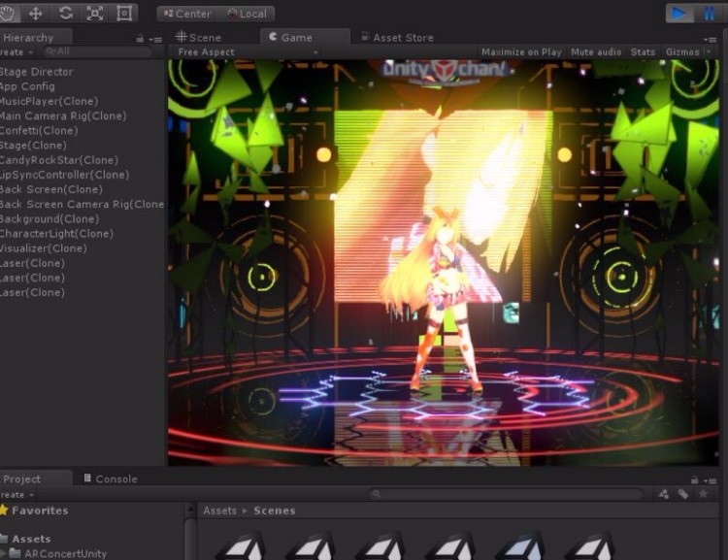Open the Gizmos dropdown arrow
This screenshot has width=728, height=560.
point(709,52)
